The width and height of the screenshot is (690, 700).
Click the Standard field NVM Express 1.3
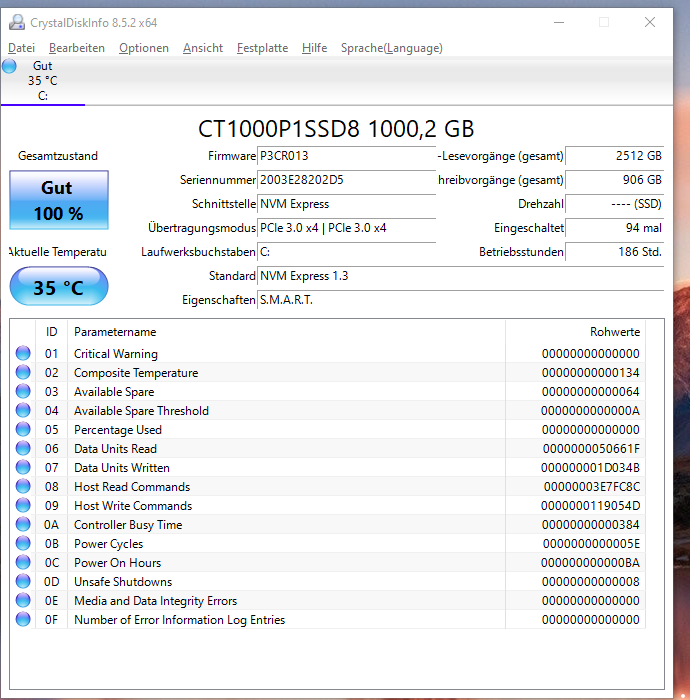pyautogui.click(x=461, y=276)
